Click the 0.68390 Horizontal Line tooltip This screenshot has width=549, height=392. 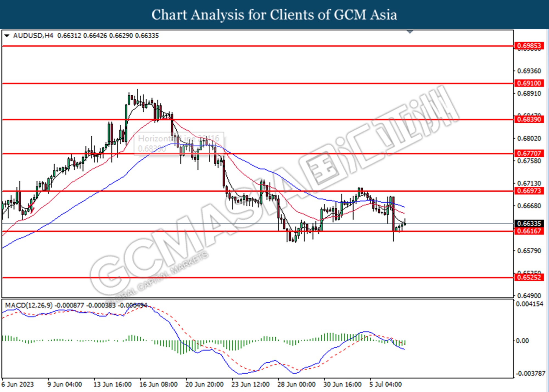point(179,144)
